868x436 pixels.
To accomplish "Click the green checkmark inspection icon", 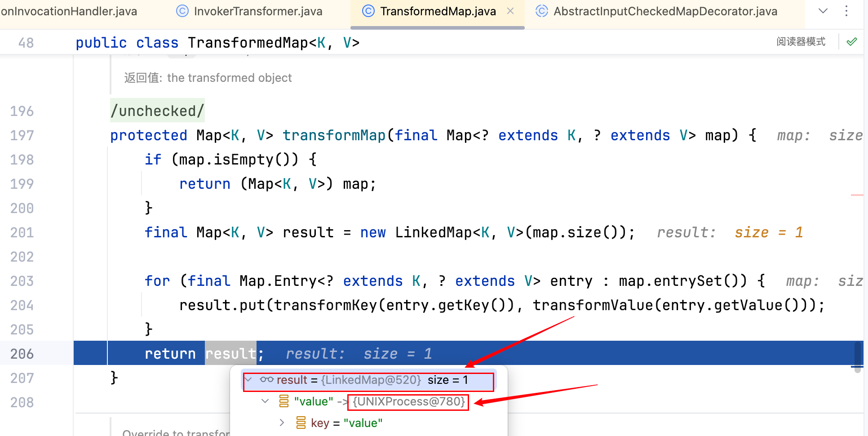I will pyautogui.click(x=851, y=42).
